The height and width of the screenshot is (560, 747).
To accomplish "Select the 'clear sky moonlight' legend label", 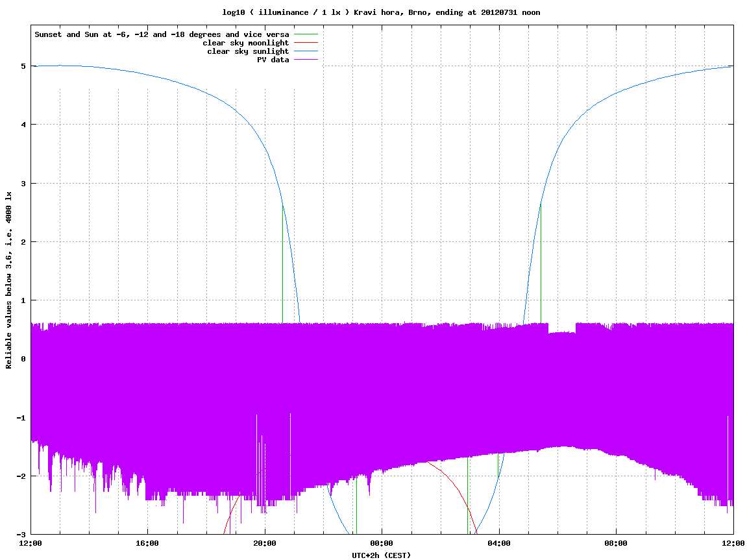I will point(246,43).
